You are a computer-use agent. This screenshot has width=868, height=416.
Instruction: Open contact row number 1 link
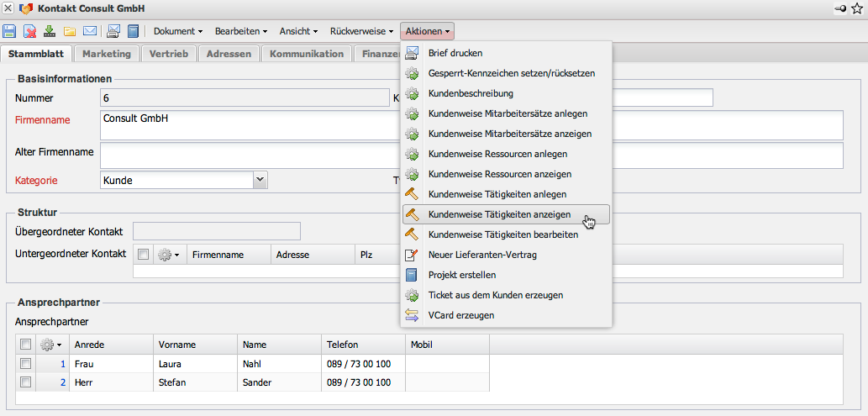click(61, 364)
